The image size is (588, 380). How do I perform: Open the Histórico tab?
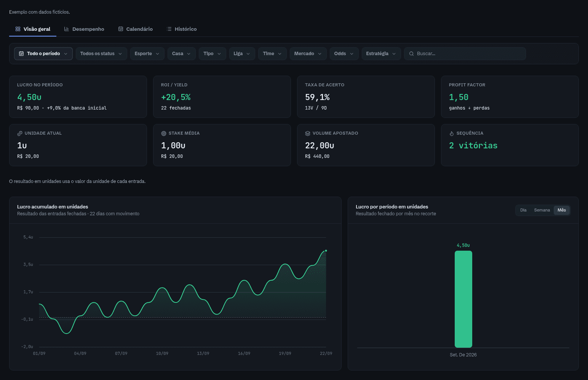[182, 29]
